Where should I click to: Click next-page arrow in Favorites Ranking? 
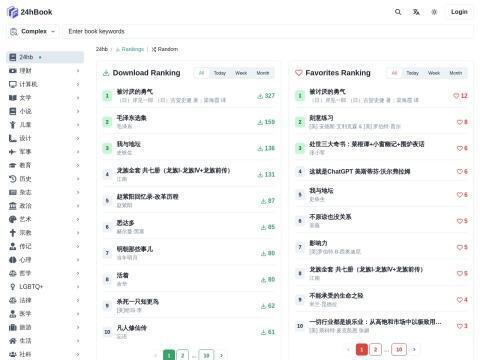pyautogui.click(x=414, y=349)
